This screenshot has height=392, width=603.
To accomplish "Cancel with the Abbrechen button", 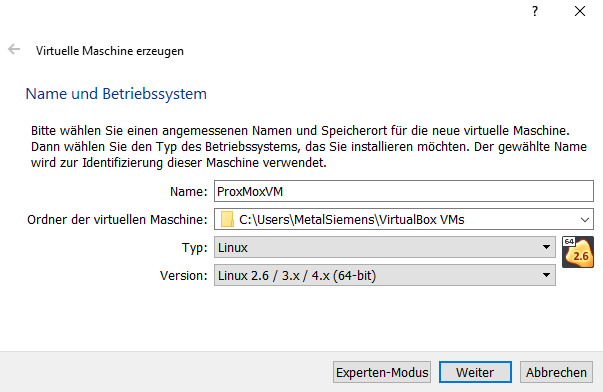I will (x=556, y=372).
